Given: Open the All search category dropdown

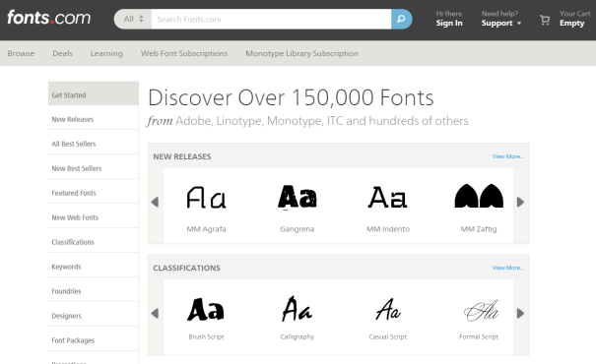Looking at the screenshot, I should 133,19.
